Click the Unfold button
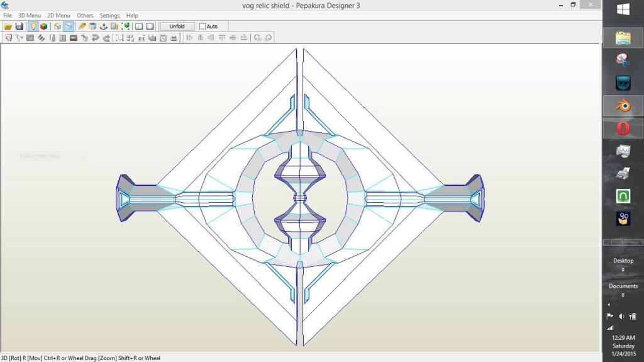 [177, 26]
